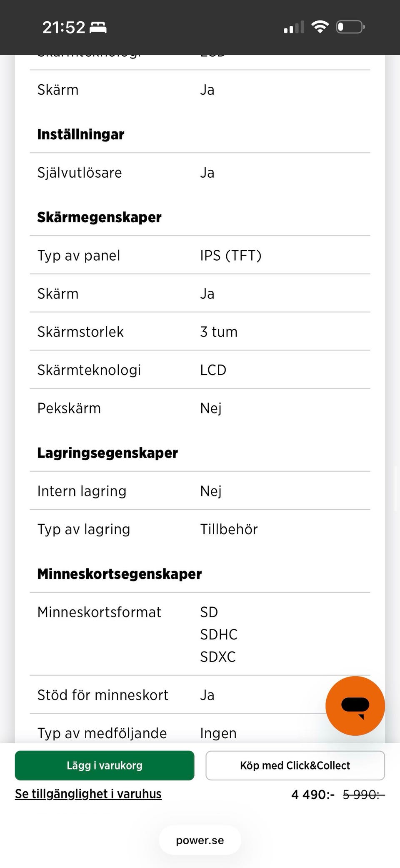This screenshot has height=868, width=400.
Task: Tap the power.se address pill
Action: [x=200, y=840]
